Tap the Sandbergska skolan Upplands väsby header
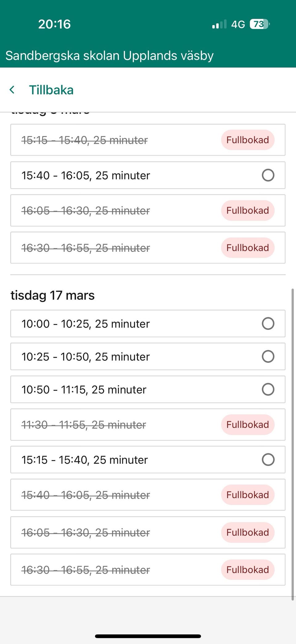The height and width of the screenshot is (644, 296). click(x=109, y=56)
